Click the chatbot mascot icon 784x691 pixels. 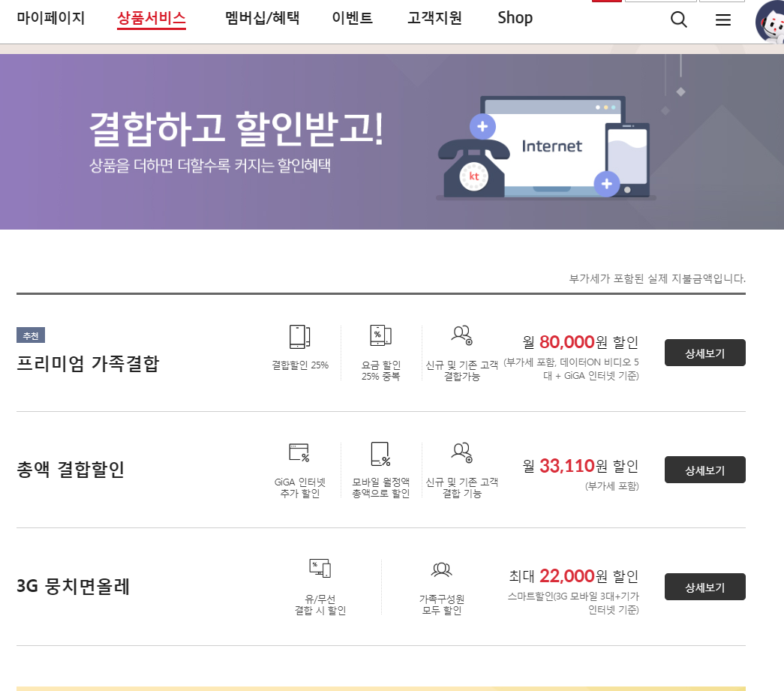click(x=770, y=23)
